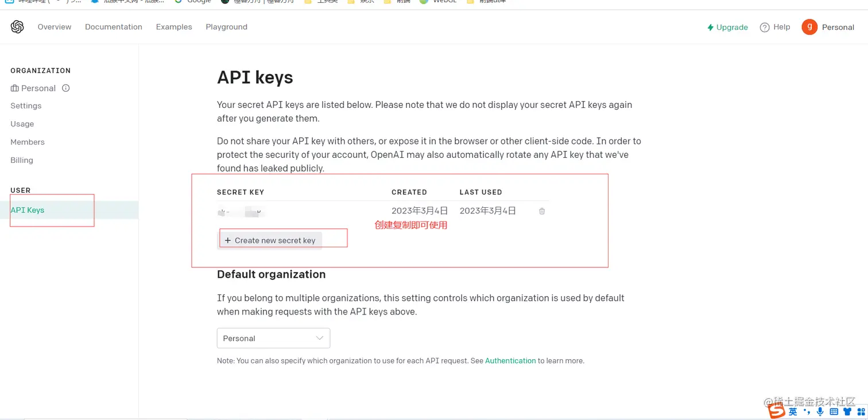Click the OpenAI logo icon

[x=17, y=27]
